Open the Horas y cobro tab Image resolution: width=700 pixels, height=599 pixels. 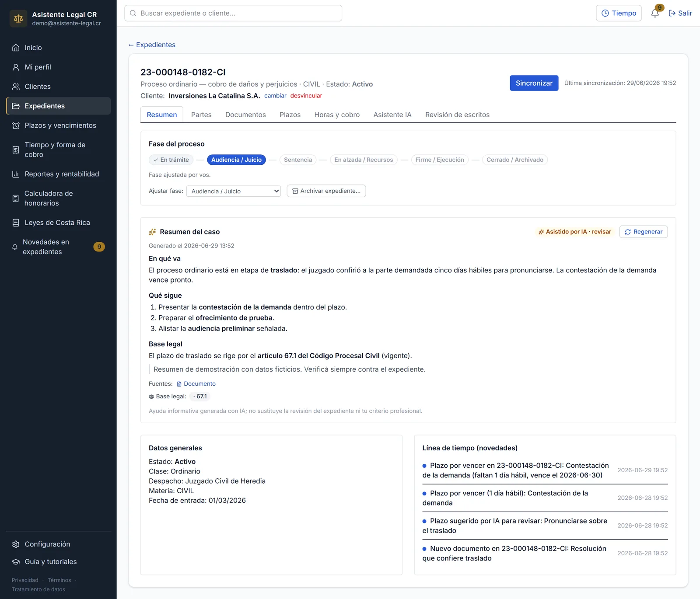[337, 115]
